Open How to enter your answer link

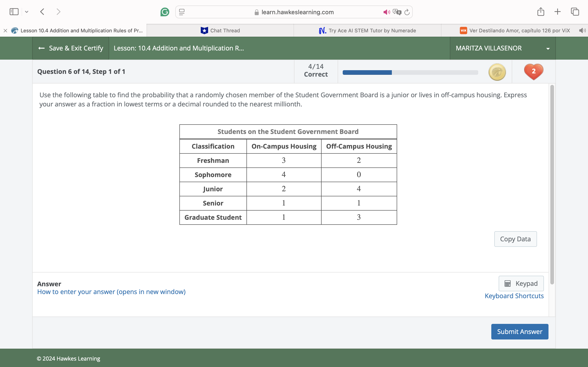point(111,292)
